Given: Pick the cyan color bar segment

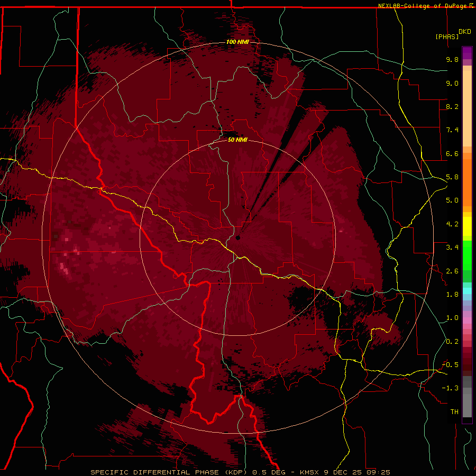Looking at the screenshot, I should [467, 291].
